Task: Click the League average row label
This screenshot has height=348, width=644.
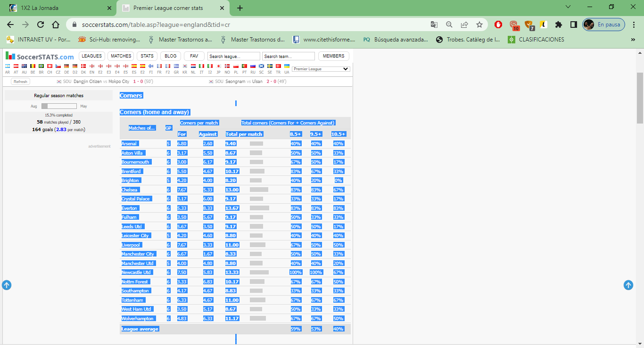Action: [140, 329]
